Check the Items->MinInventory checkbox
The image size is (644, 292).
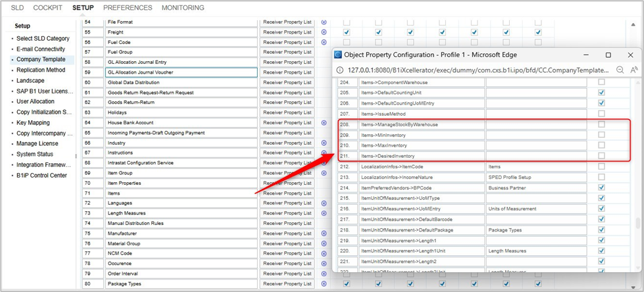pos(601,135)
